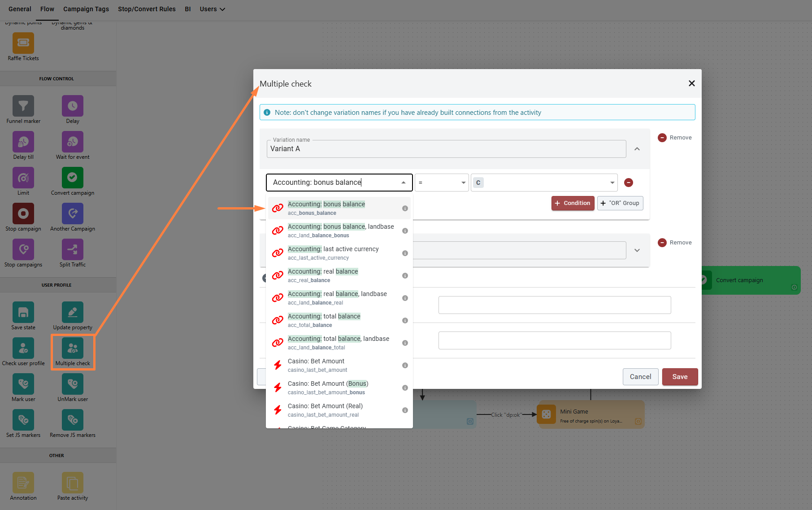Select the Wait for event icon
812x510 pixels.
pos(73,142)
